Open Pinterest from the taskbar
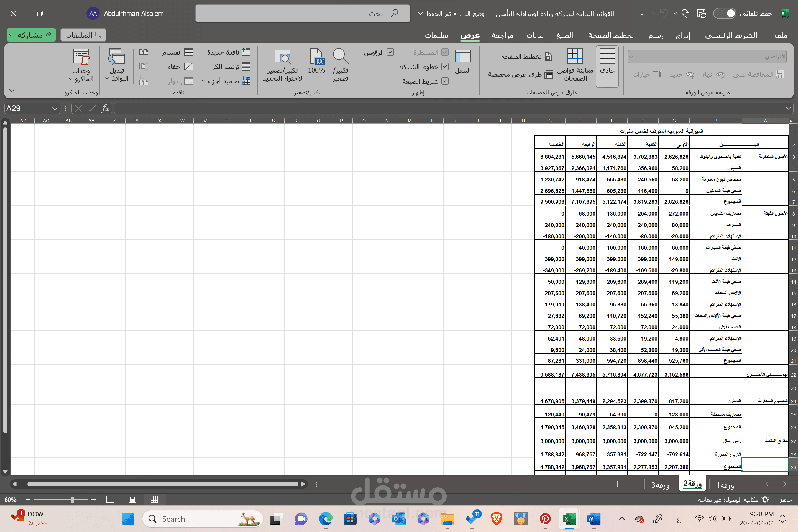 click(545, 519)
